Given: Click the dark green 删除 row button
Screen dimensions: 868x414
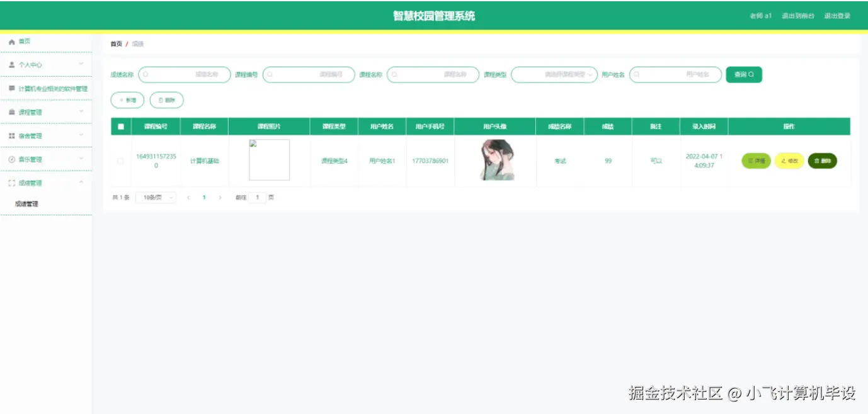Looking at the screenshot, I should 823,161.
